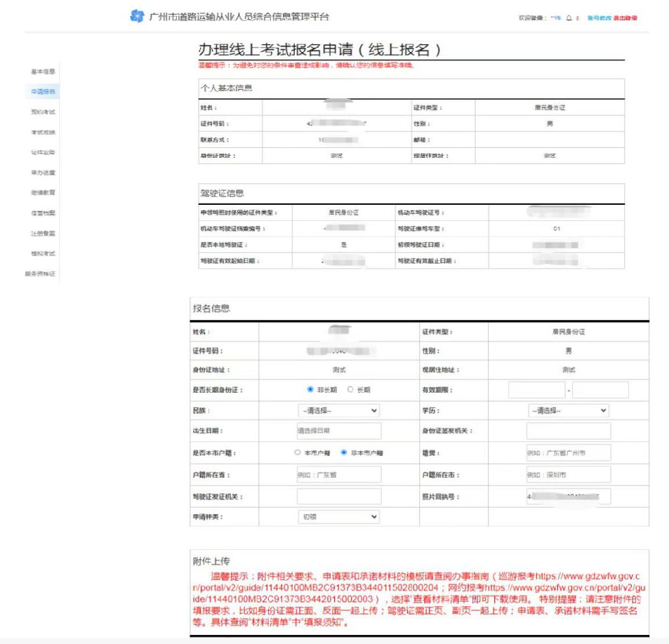Viewport: 669px width, 644px height.
Task: Click the 有效期限 start date field
Action: pos(537,390)
